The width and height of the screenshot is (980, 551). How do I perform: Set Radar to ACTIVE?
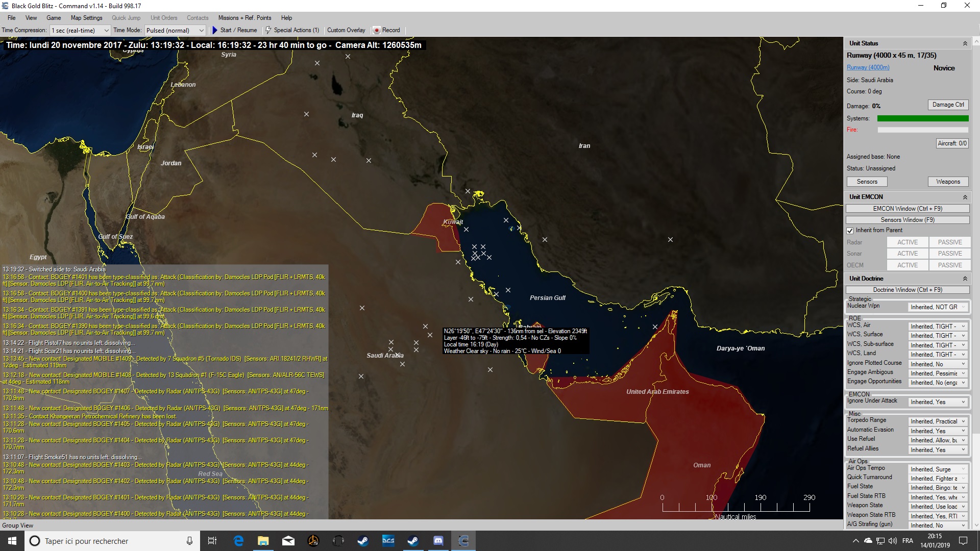[908, 242]
